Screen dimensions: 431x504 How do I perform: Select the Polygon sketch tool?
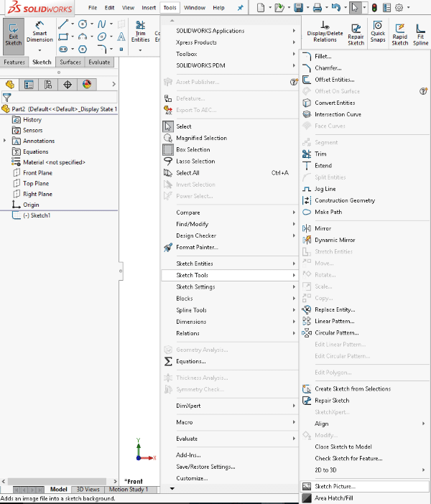pyautogui.click(x=83, y=49)
